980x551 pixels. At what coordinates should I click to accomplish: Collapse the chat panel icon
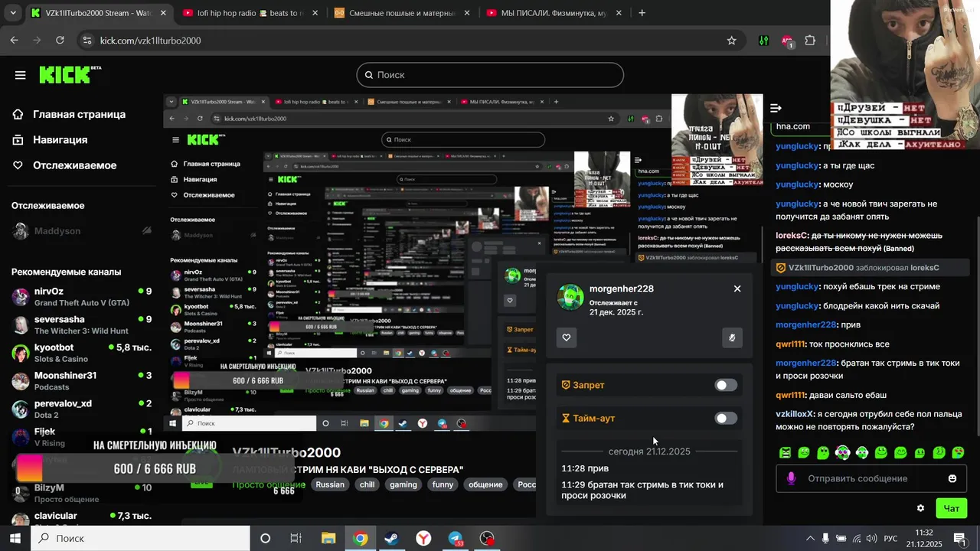(776, 108)
